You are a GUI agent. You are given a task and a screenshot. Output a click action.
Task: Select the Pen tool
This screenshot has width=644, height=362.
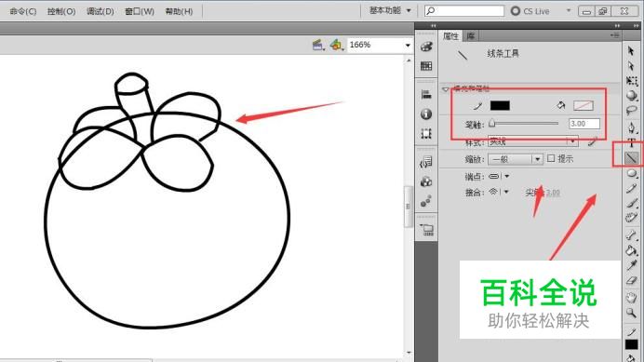(x=632, y=127)
